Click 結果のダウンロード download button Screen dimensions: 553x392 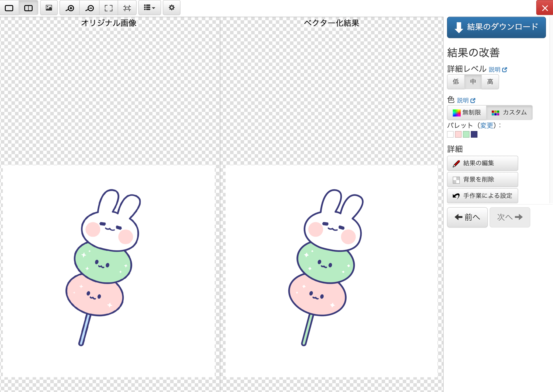(x=496, y=27)
